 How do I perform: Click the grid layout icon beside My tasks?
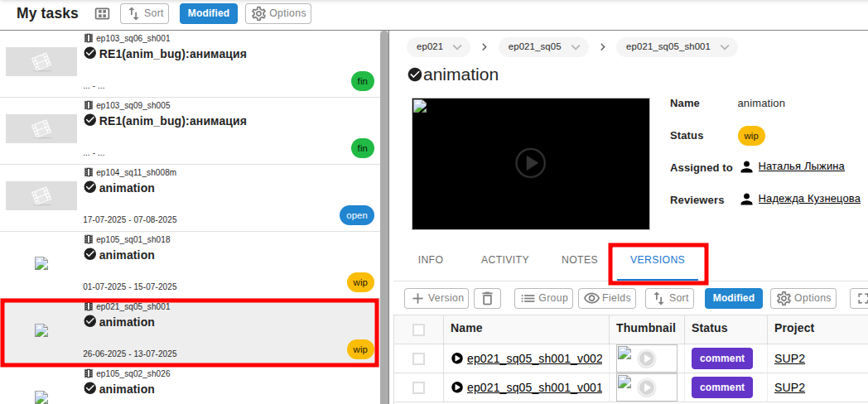click(102, 14)
